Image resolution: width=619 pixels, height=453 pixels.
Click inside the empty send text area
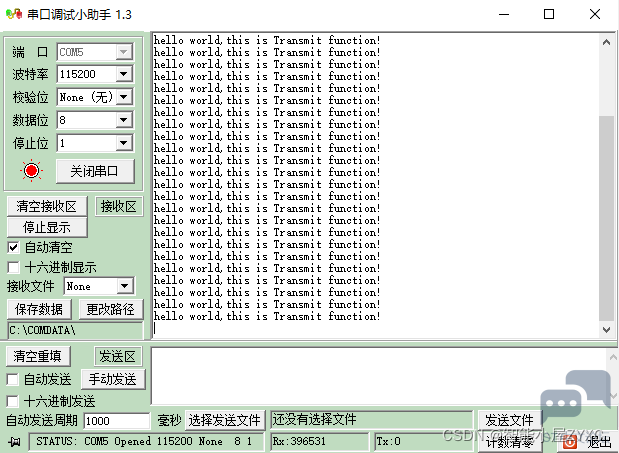(x=378, y=376)
